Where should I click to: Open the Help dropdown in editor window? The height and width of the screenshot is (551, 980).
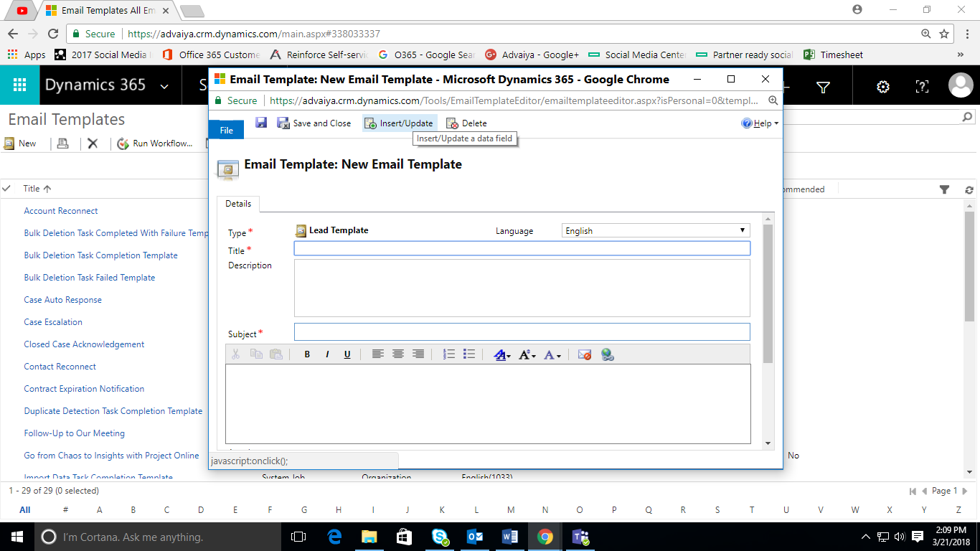(760, 123)
